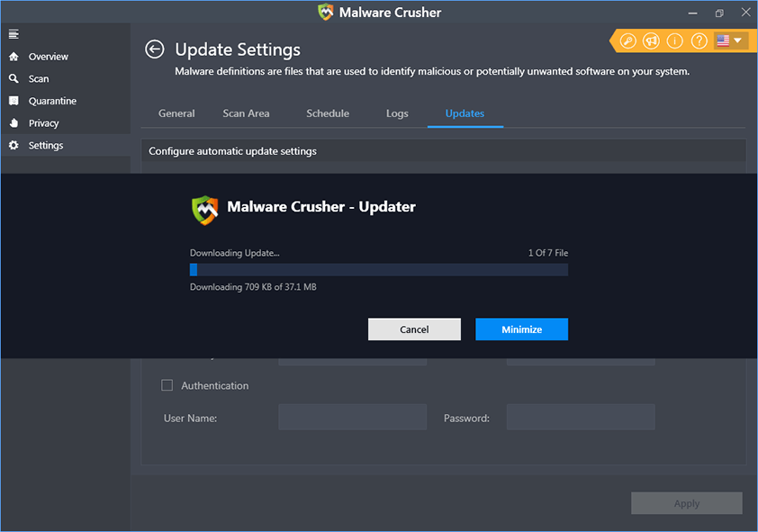Select the Updates tab

pyautogui.click(x=465, y=113)
